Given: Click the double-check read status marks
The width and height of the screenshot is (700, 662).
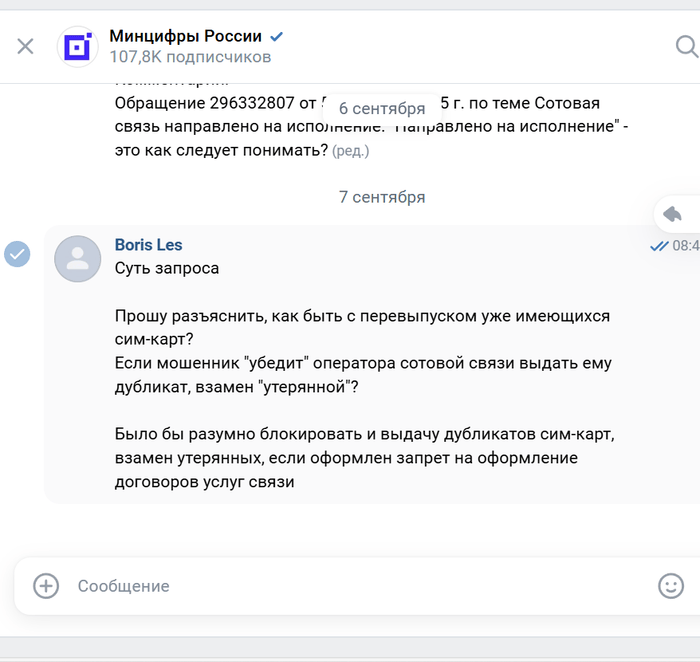Looking at the screenshot, I should coord(659,246).
